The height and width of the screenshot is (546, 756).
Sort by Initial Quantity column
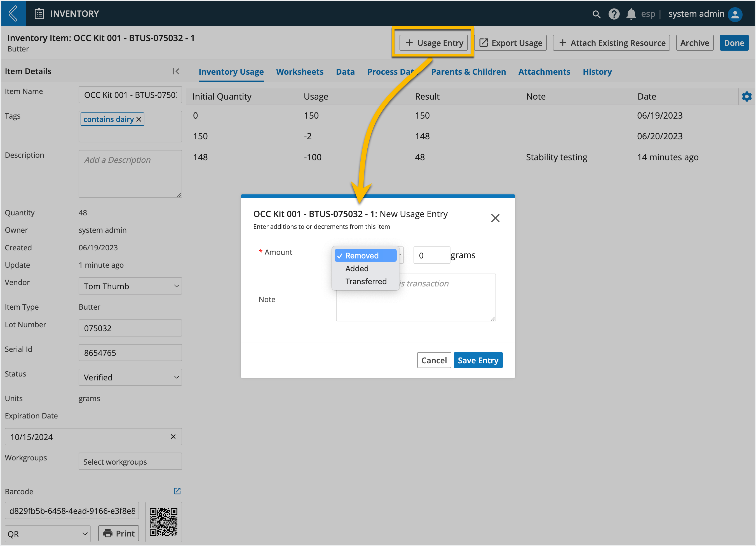[222, 97]
